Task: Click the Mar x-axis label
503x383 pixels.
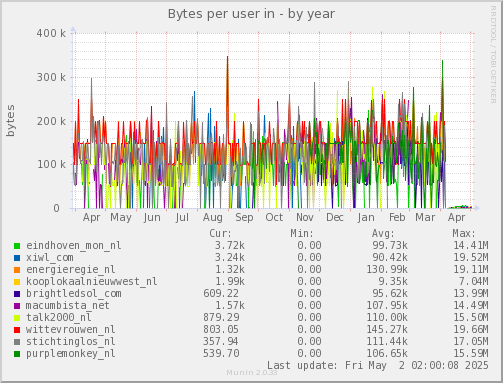Action: (425, 218)
